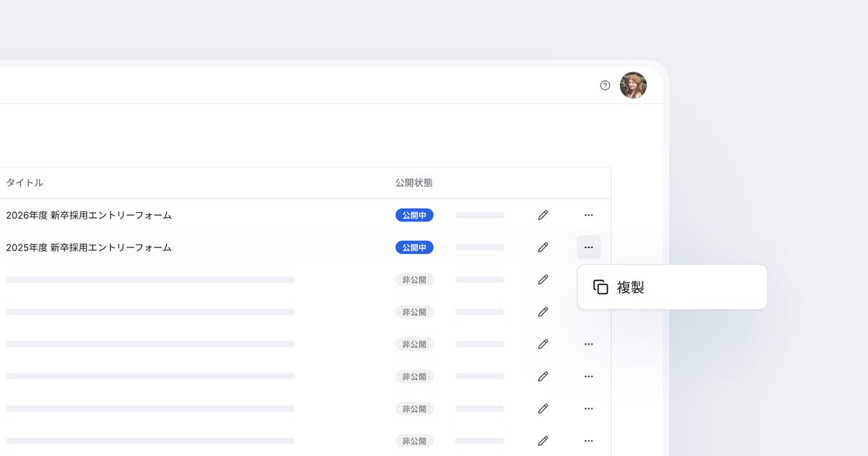Click the pencil icon in the bottom visible row
The image size is (868, 456).
tap(543, 441)
